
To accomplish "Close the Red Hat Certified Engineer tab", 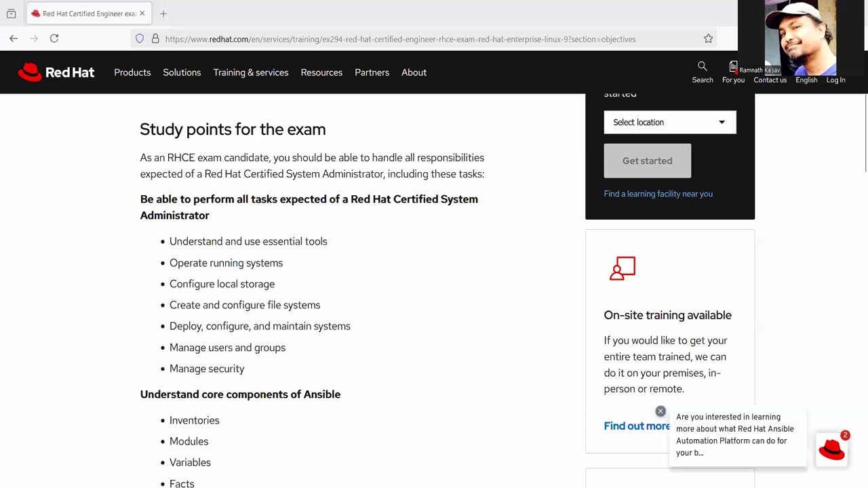I will pos(142,14).
